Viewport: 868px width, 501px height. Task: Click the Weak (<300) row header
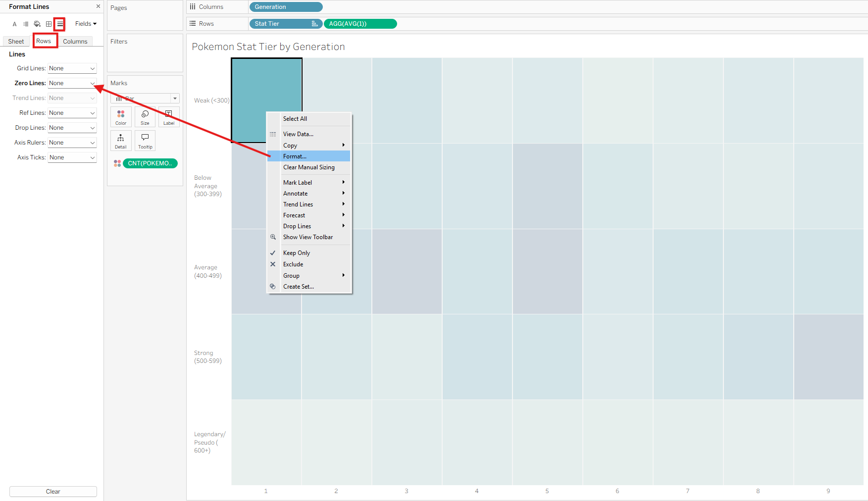212,100
